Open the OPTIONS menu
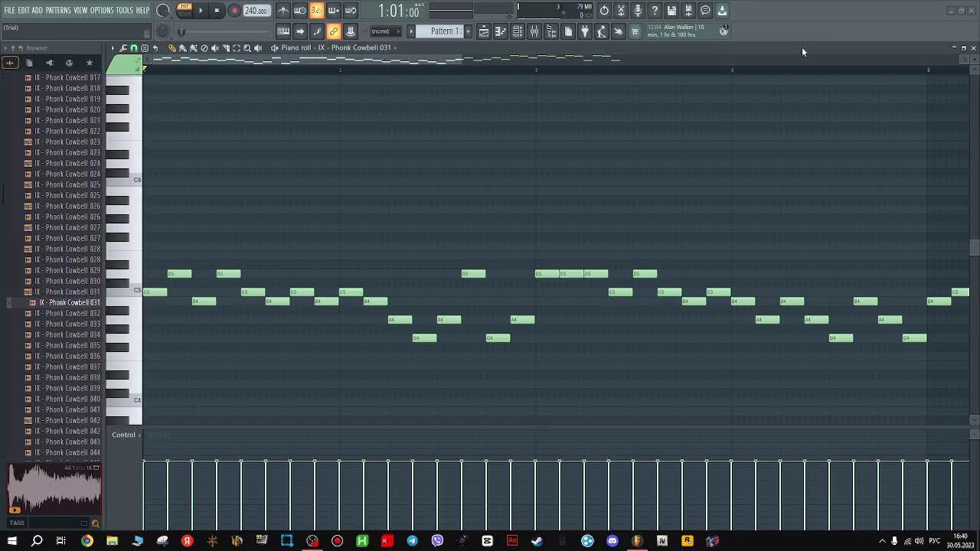The image size is (980, 551). click(x=102, y=11)
